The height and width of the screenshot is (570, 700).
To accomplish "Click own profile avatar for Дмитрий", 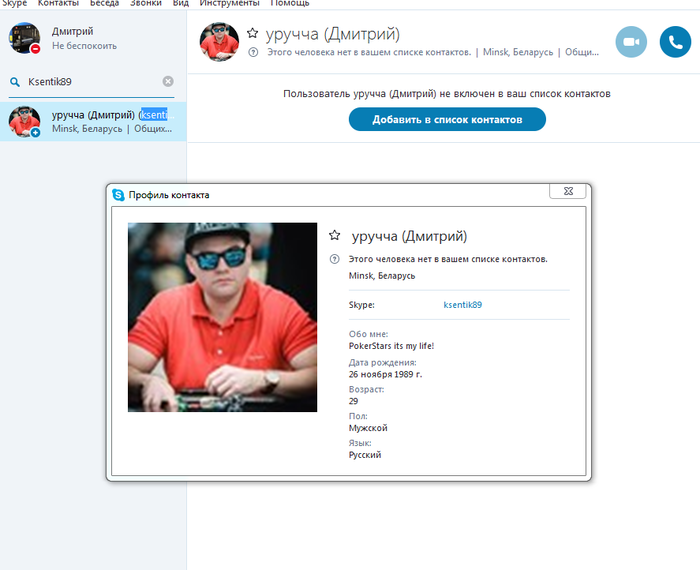I will (x=24, y=38).
